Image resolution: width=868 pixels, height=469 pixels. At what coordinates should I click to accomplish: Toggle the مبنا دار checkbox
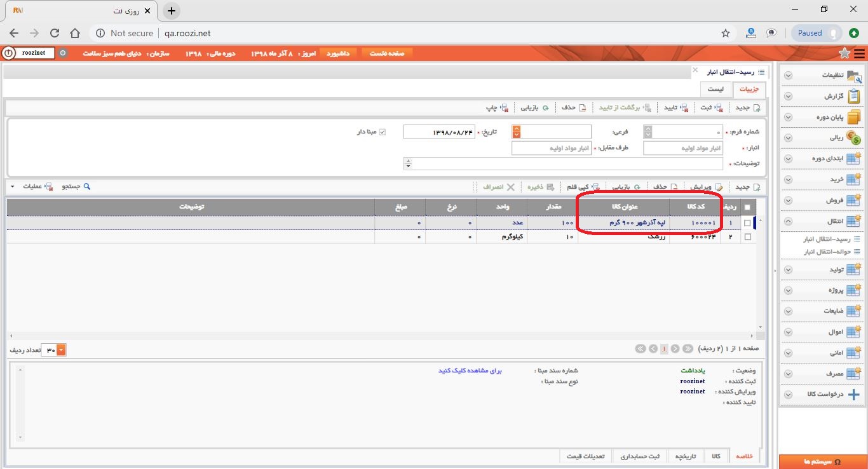(x=383, y=132)
